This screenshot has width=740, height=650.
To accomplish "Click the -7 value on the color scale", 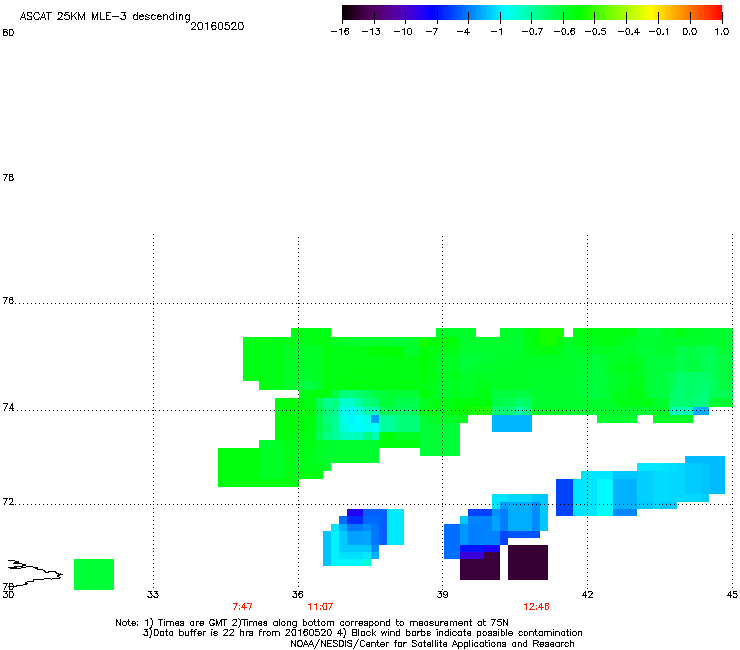I will tap(431, 32).
